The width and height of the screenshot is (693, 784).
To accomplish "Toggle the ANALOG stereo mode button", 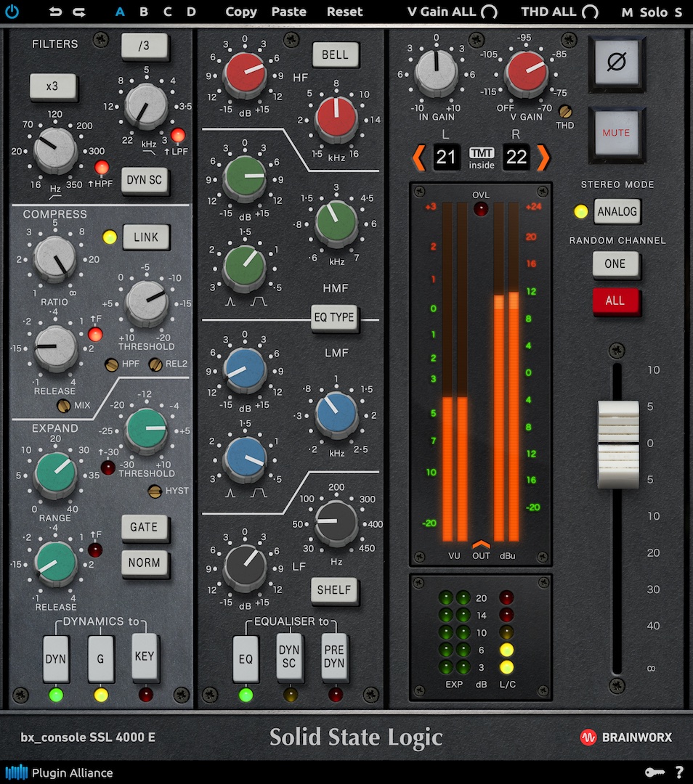I will [617, 211].
